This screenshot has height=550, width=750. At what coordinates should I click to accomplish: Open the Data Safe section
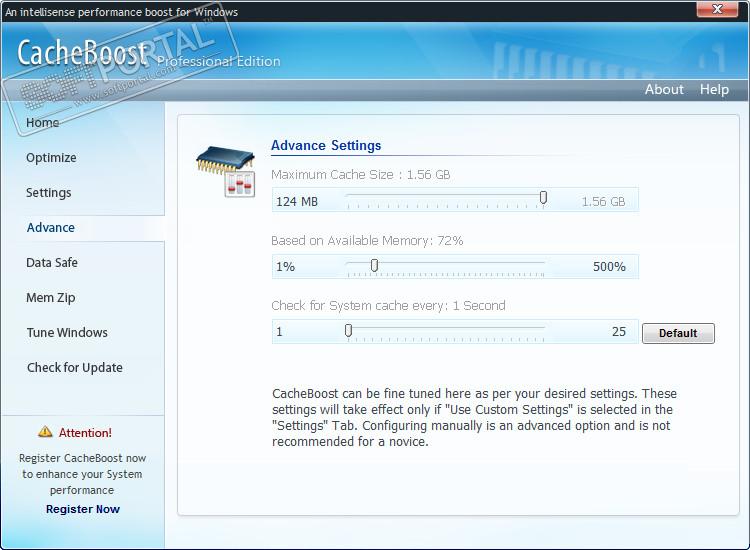(52, 263)
